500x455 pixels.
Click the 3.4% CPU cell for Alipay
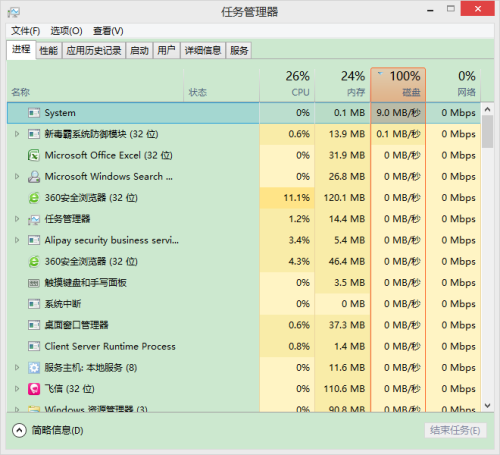287,240
